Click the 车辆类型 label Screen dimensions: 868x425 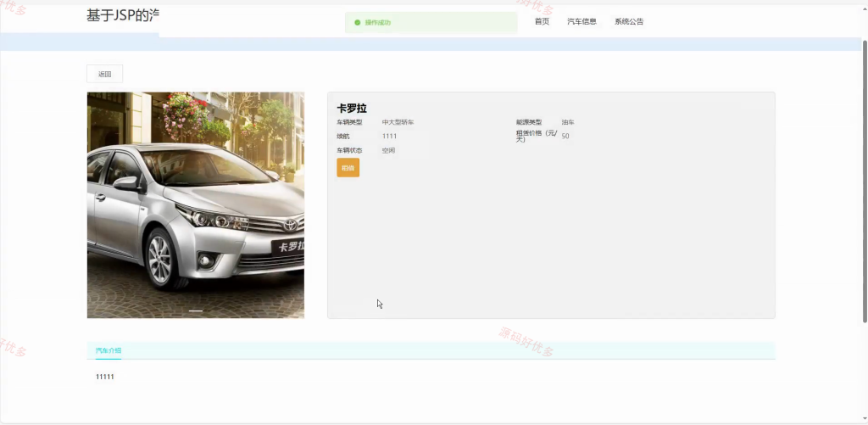(349, 122)
